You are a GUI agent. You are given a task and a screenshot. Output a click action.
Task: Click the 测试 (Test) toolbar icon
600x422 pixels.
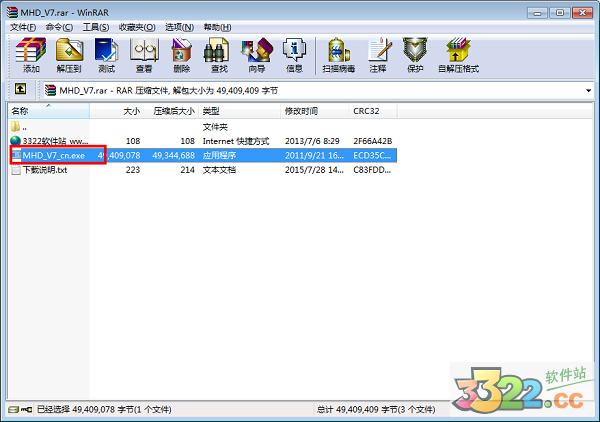click(106, 49)
